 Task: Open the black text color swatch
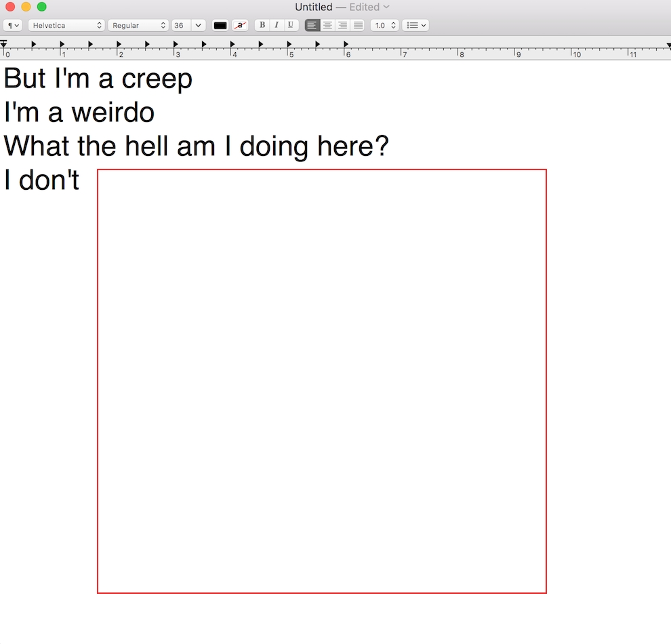220,25
